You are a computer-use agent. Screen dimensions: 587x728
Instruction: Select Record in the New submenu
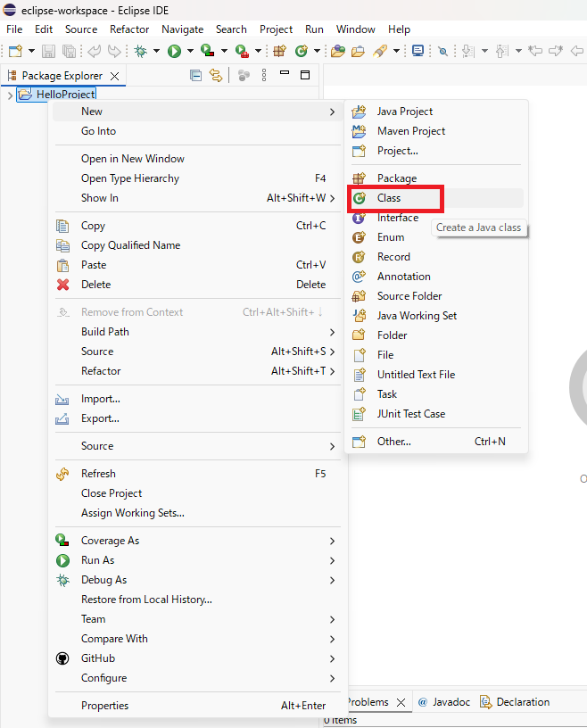coord(436,257)
